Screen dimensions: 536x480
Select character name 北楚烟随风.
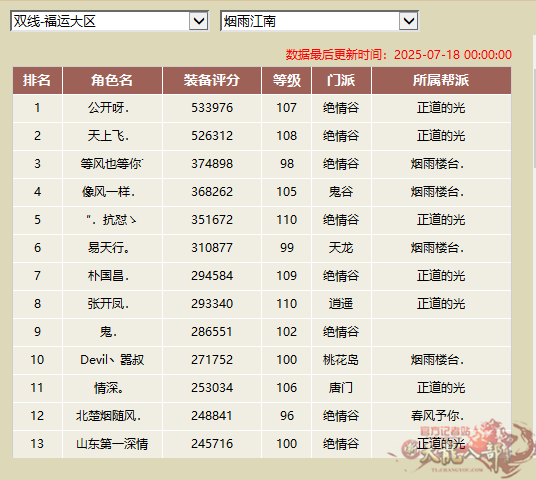(108, 416)
